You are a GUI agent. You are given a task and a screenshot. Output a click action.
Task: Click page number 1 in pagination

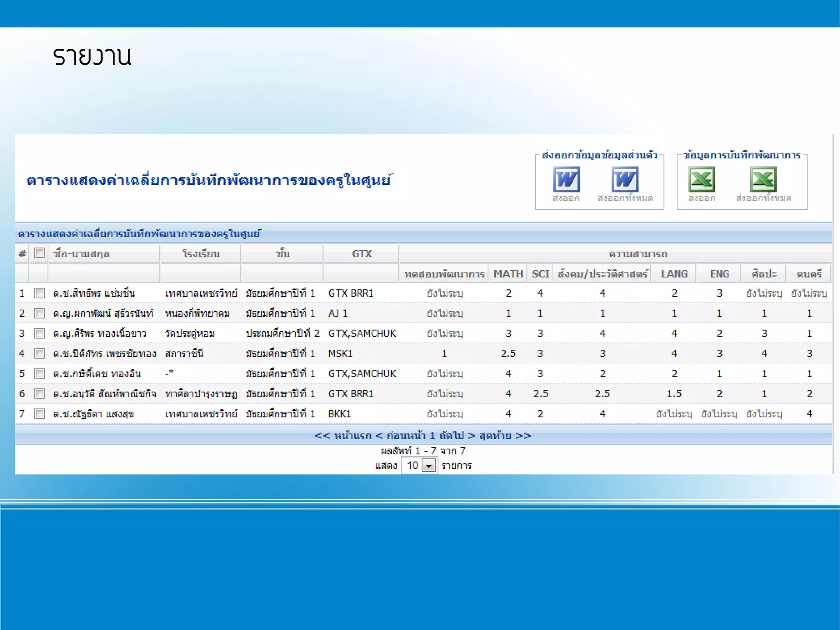point(432,435)
